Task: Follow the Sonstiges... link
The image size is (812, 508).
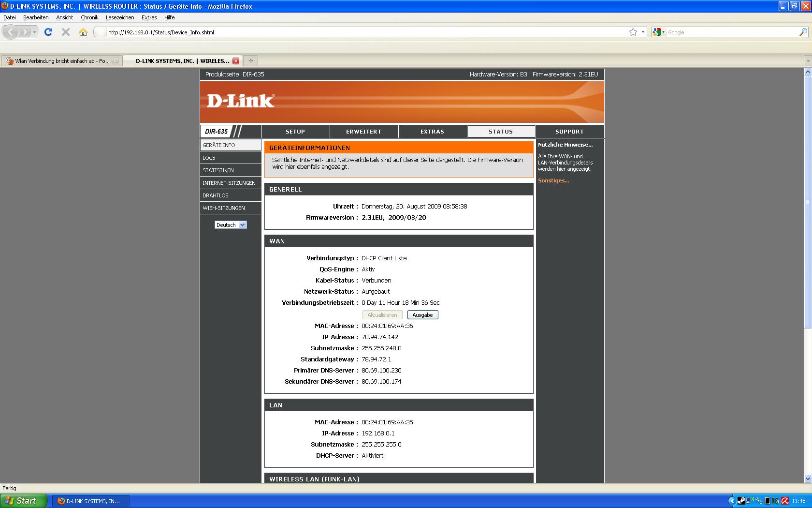Action: tap(553, 180)
